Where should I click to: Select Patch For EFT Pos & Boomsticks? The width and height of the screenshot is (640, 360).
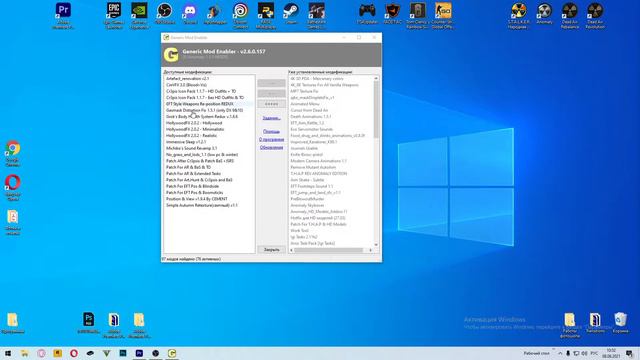click(x=194, y=192)
